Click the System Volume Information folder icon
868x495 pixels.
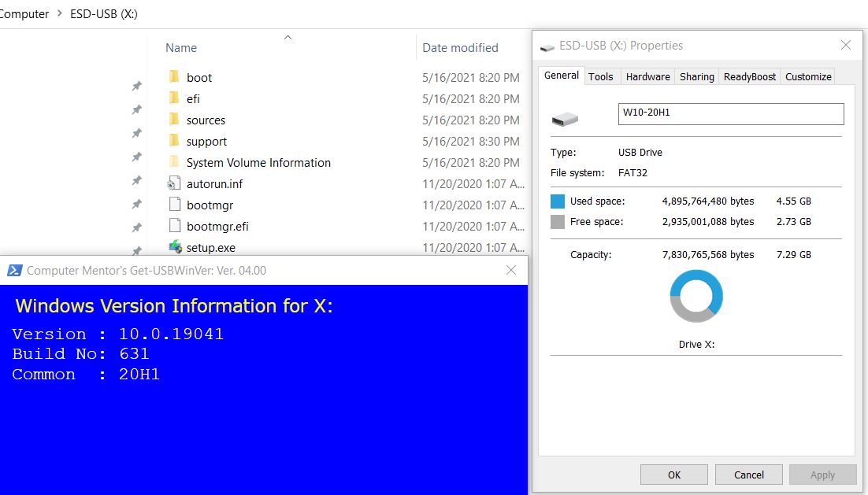tap(174, 162)
